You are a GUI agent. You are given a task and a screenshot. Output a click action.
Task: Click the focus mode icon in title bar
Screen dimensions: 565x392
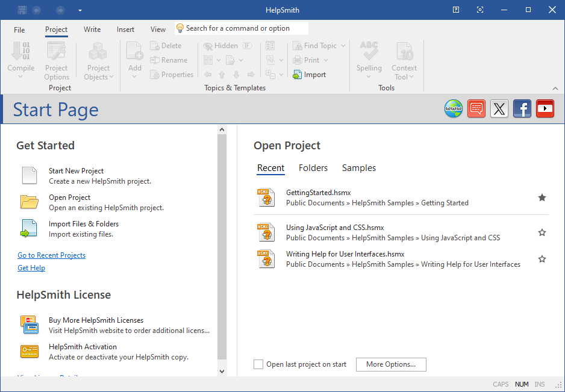click(x=480, y=10)
